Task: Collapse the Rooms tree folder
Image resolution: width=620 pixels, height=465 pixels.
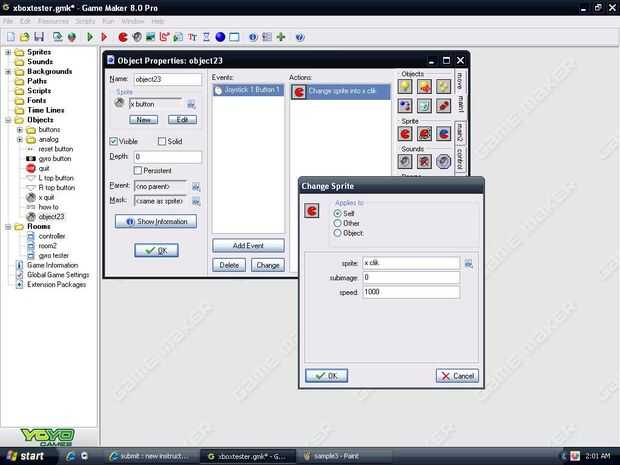Action: (8, 227)
